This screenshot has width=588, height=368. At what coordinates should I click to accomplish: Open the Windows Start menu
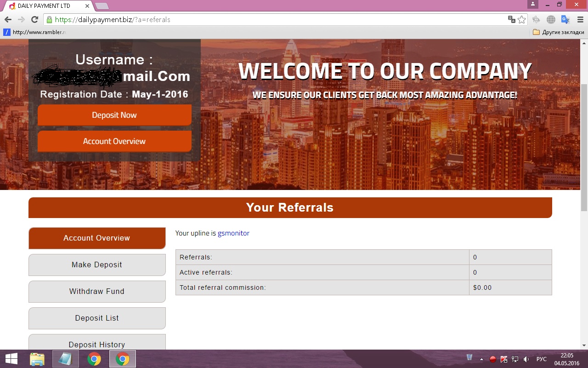click(11, 359)
